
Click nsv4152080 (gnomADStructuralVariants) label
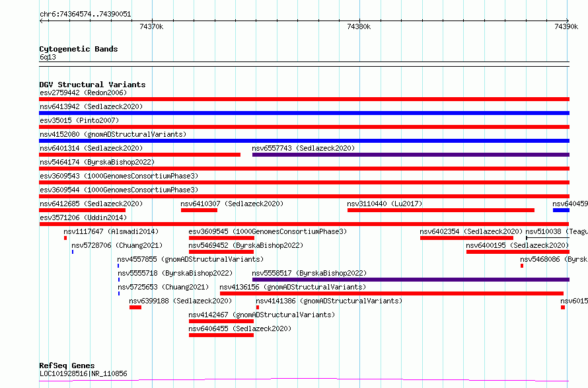point(113,134)
